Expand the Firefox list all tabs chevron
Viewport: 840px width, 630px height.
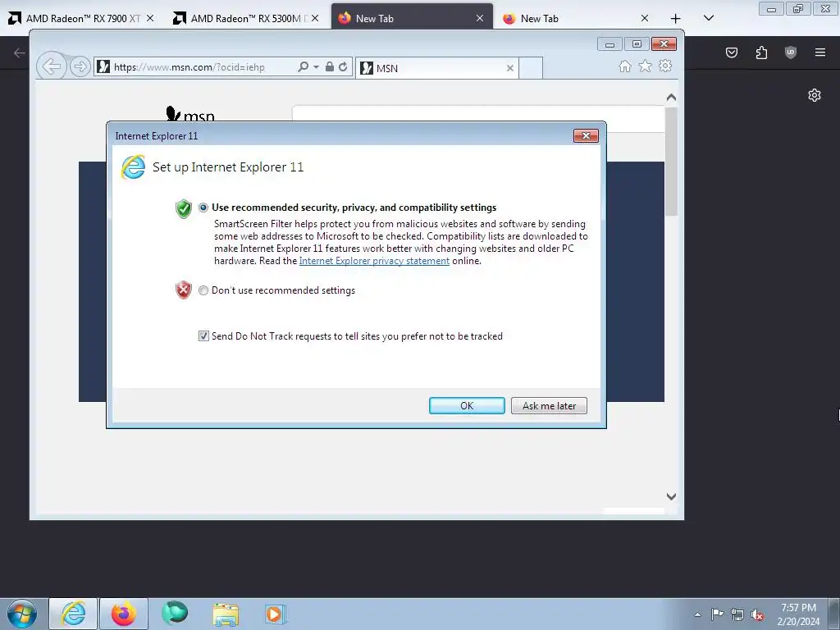708,18
